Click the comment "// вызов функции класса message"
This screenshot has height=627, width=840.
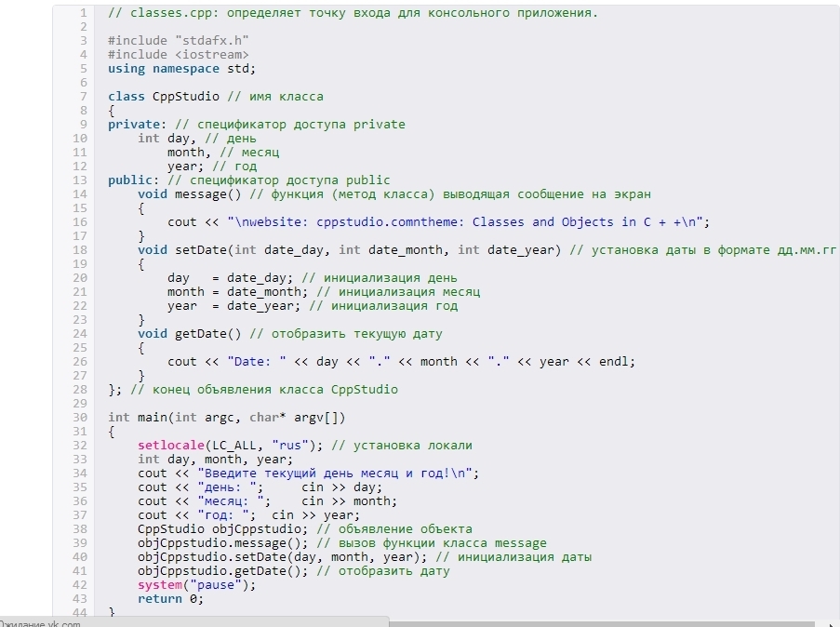[x=432, y=542]
